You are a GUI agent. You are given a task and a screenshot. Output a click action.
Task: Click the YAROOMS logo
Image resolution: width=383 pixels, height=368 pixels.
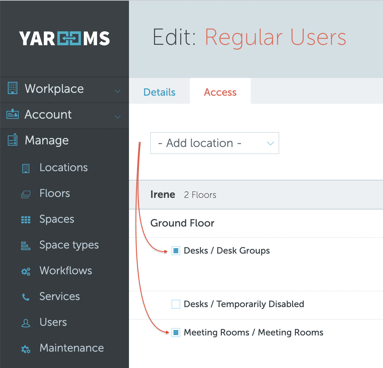coord(64,38)
